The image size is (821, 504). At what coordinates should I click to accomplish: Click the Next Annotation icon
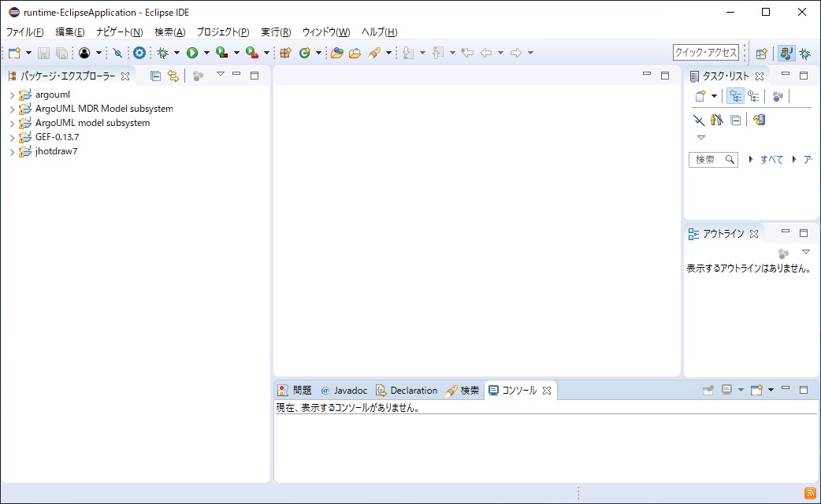click(x=408, y=53)
